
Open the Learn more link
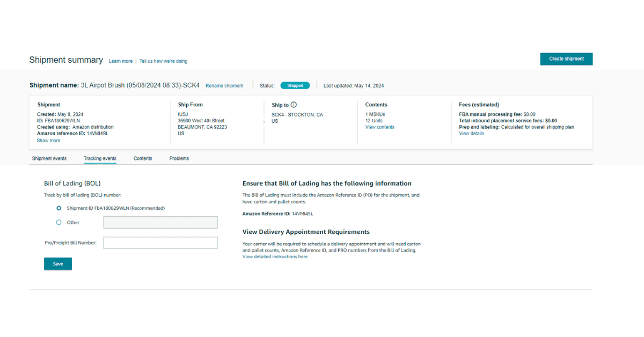120,61
